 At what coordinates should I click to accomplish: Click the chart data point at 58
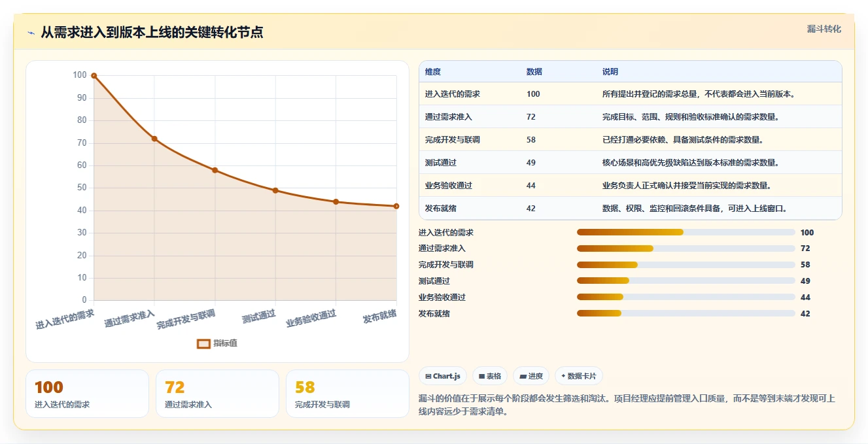pos(215,170)
